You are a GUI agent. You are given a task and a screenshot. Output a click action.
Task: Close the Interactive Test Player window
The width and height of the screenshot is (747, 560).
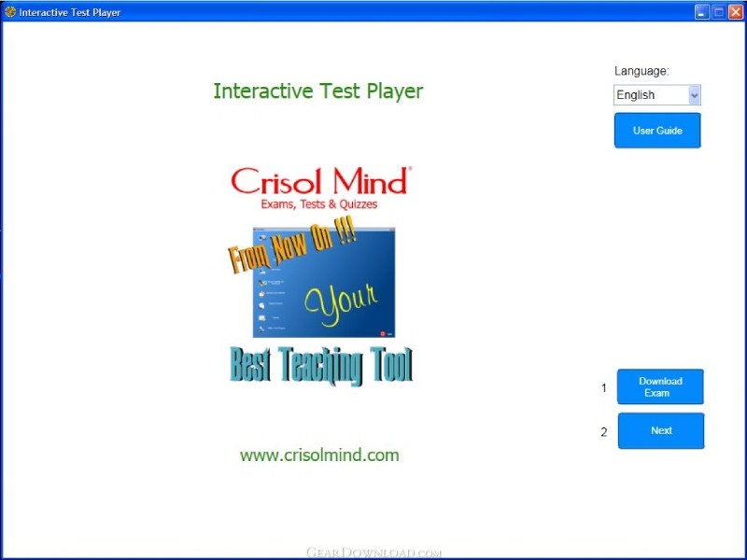click(x=736, y=12)
